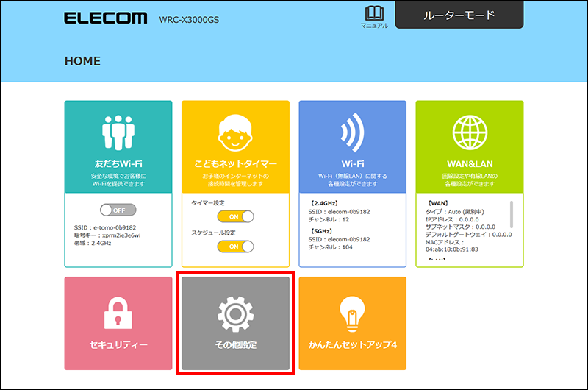Viewport: 588px width, 390px height.
Task: Click the 暗号キー xprm2ie3e6wi text
Action: (x=107, y=235)
